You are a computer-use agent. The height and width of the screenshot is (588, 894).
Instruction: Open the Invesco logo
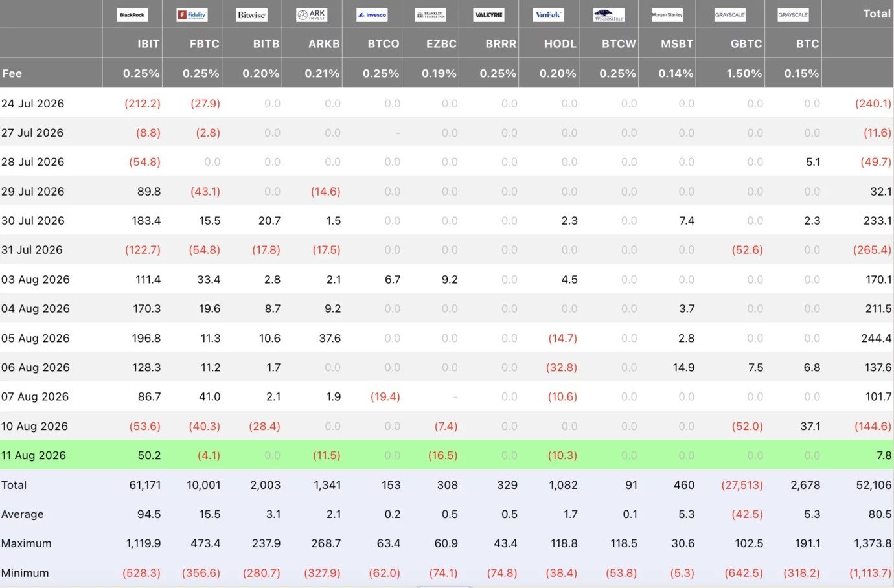(372, 15)
